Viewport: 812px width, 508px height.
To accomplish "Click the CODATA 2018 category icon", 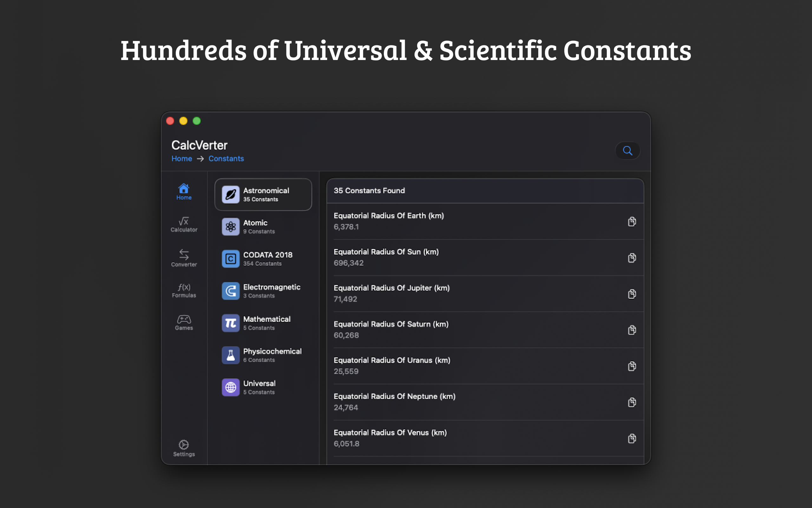I will point(231,259).
